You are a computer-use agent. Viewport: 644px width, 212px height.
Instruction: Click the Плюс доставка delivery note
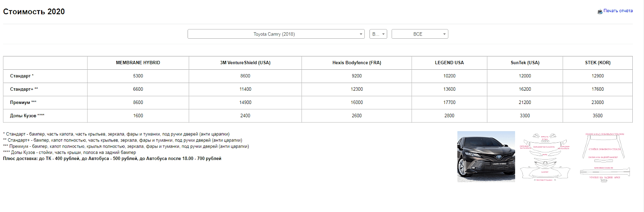[x=112, y=159]
